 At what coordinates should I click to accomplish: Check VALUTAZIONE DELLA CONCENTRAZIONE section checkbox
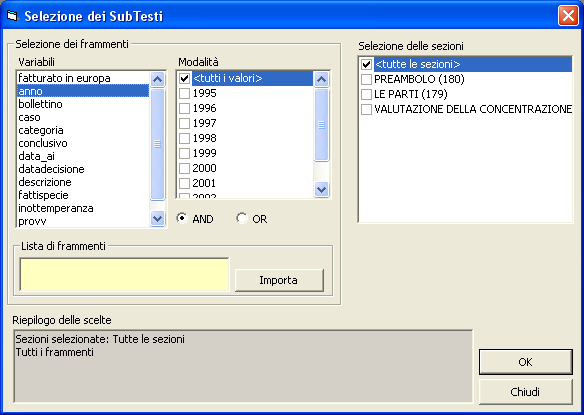point(366,109)
